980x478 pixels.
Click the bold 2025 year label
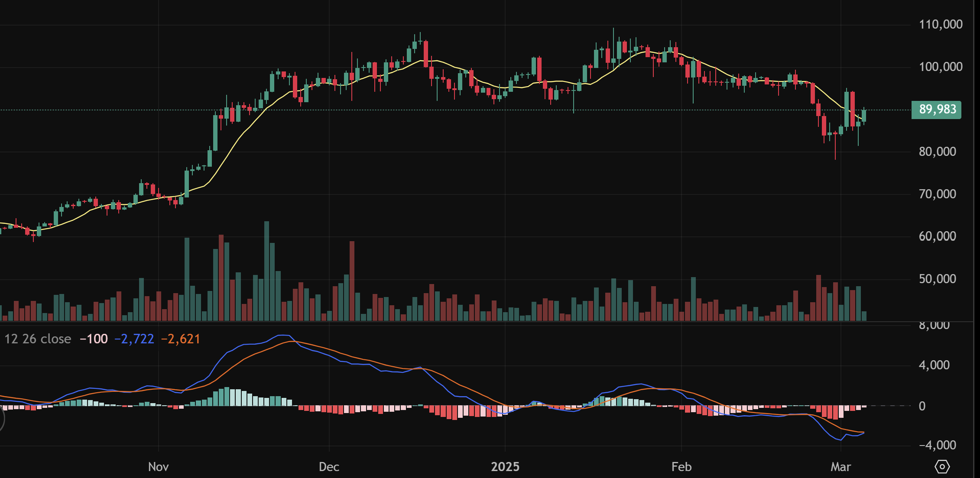pos(505,467)
